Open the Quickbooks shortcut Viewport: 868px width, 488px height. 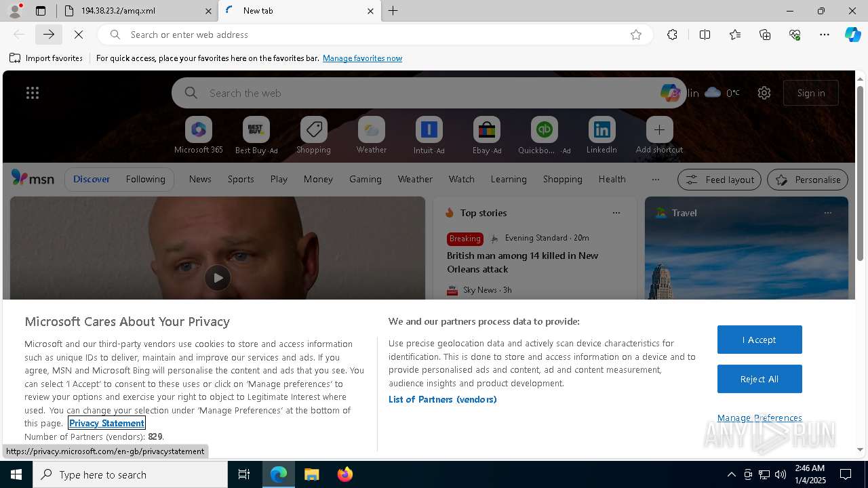click(x=545, y=136)
